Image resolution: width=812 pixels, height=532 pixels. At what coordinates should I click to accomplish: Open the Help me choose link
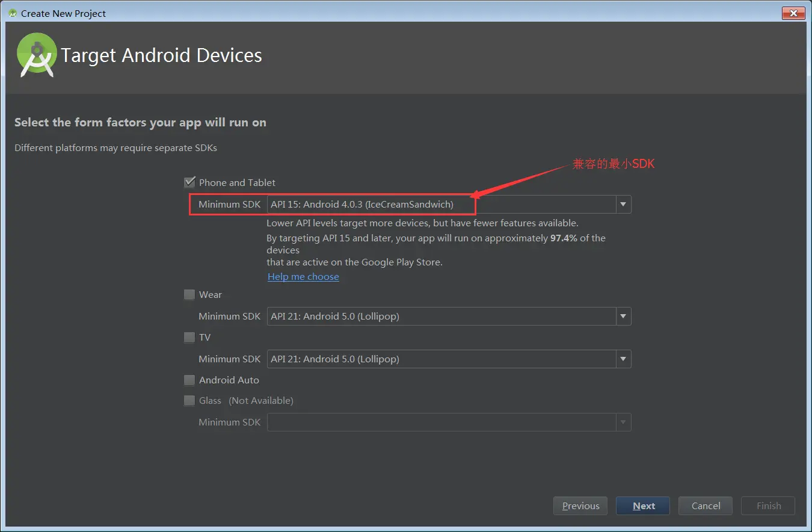pyautogui.click(x=303, y=277)
